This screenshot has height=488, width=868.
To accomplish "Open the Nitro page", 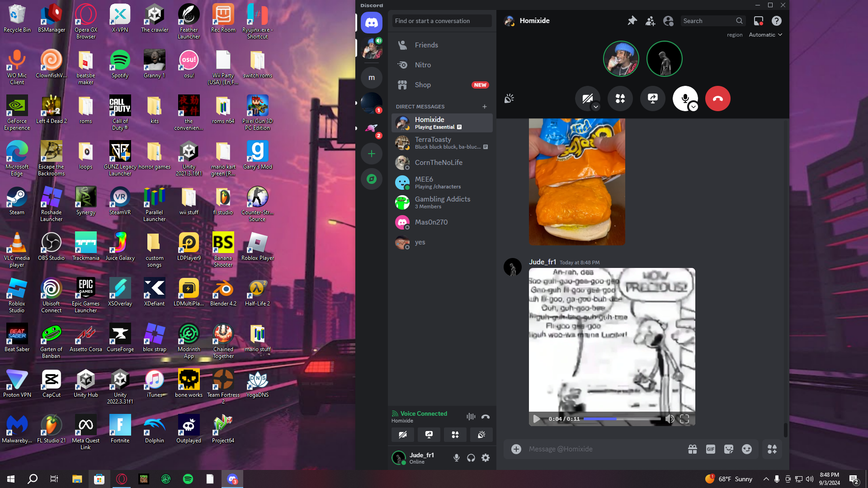I will point(423,65).
